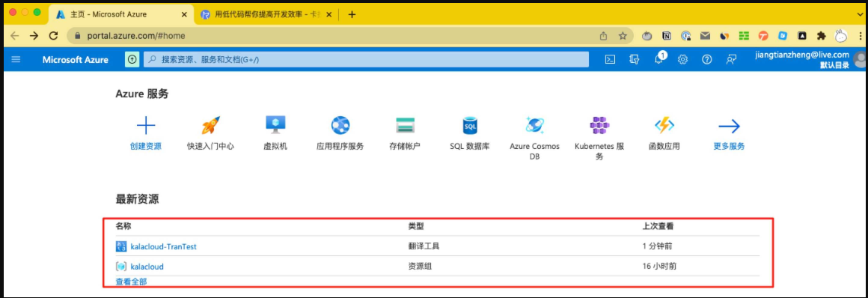
Task: Click the kalacloud resource group icon
Action: (121, 267)
